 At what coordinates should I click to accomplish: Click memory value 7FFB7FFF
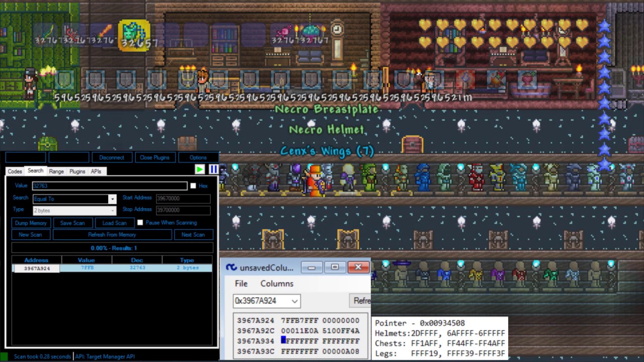[x=300, y=320]
